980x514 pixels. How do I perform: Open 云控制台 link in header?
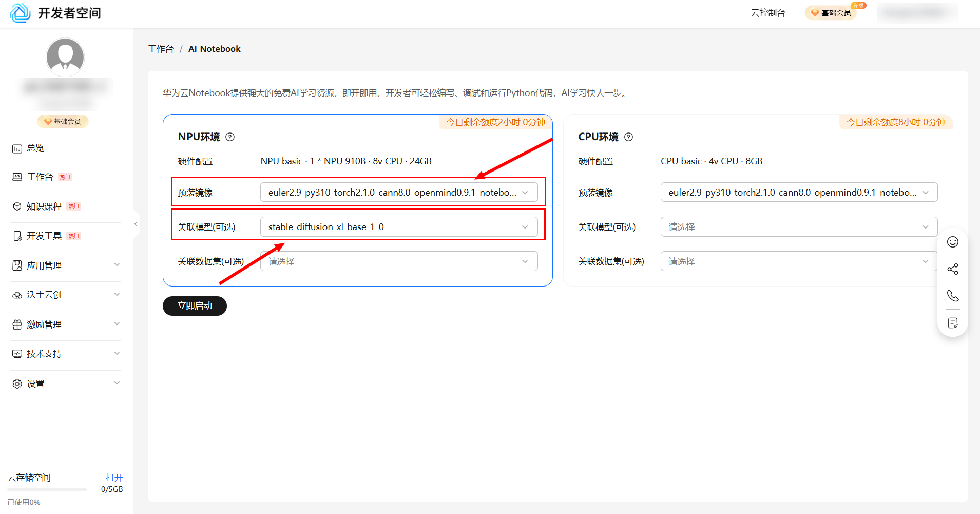pyautogui.click(x=768, y=13)
